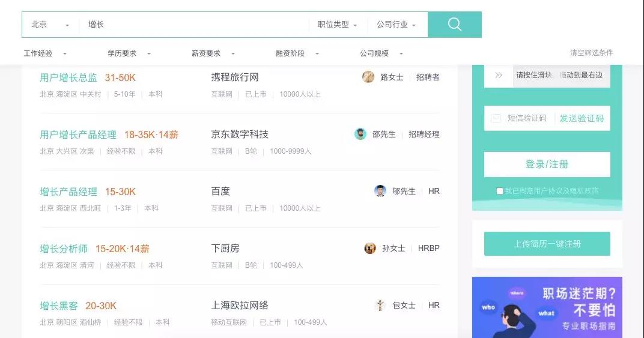
Task: Click salary 18-35K·14薪 text
Action: (x=151, y=134)
